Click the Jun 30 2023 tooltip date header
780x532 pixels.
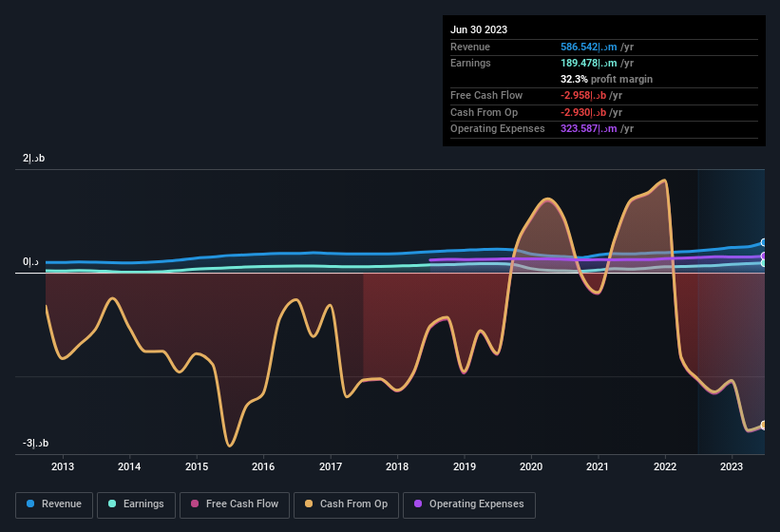tap(479, 29)
